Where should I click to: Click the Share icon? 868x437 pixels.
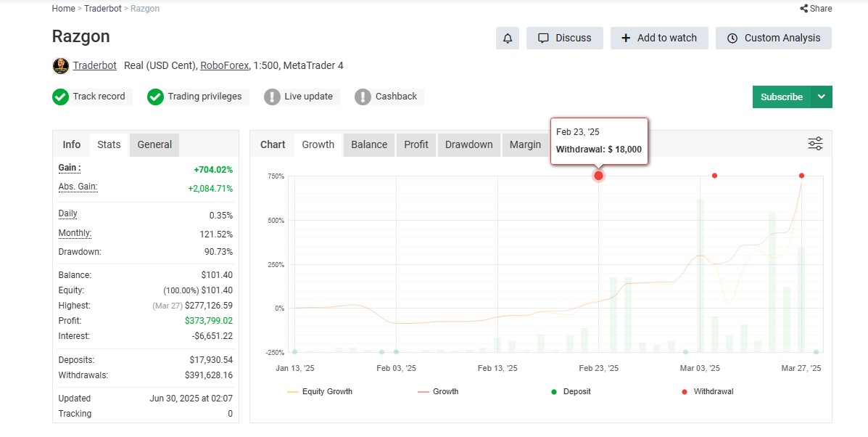(x=803, y=8)
